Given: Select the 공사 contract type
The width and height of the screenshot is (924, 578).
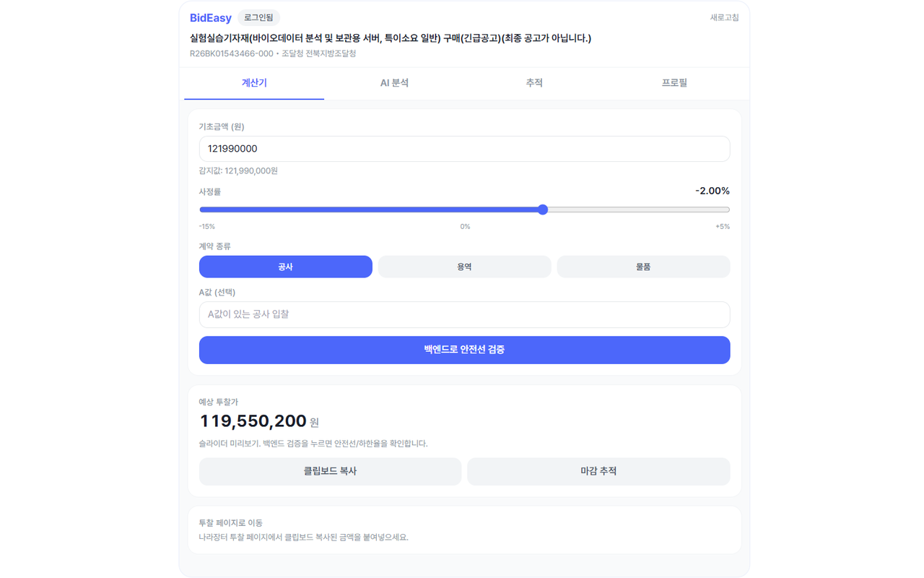Looking at the screenshot, I should (286, 267).
